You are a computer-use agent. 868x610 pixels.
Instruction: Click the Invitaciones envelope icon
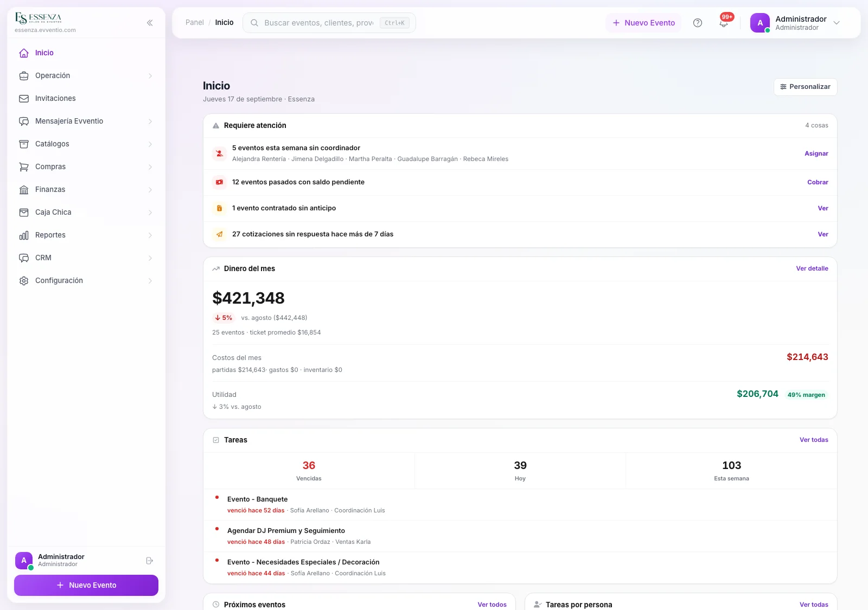tap(24, 99)
